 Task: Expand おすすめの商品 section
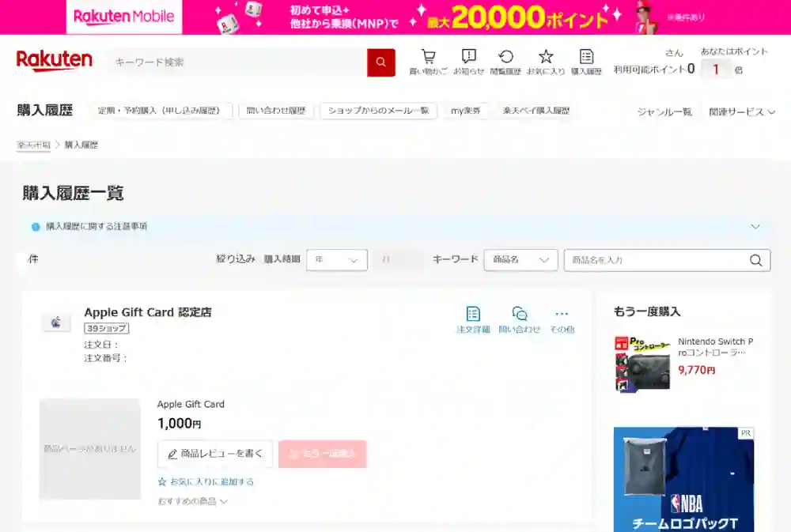[193, 501]
